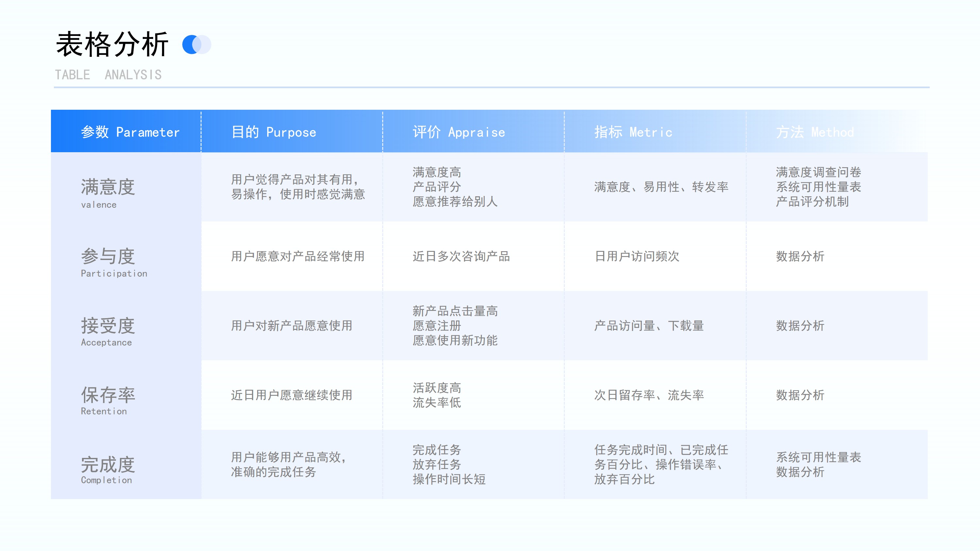Click the 表格分析 slide title

[x=112, y=44]
